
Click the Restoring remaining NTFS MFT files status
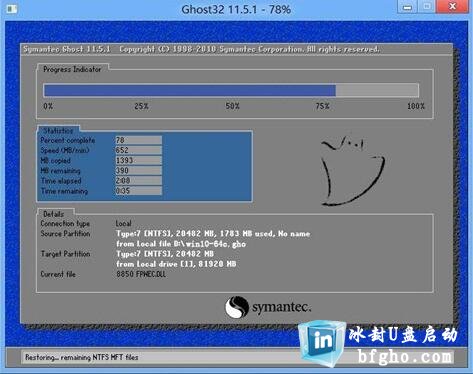[x=82, y=357]
